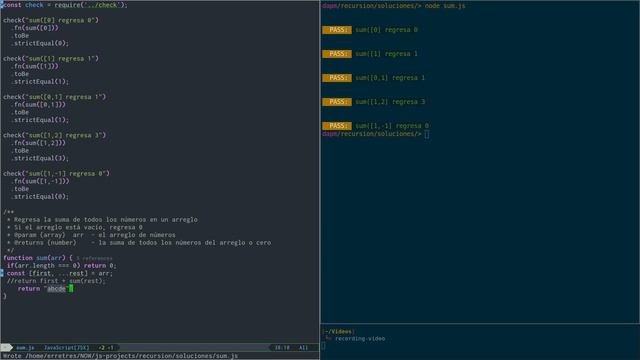
Task: Click the 'All' scroll position indicator
Action: [x=303, y=348]
